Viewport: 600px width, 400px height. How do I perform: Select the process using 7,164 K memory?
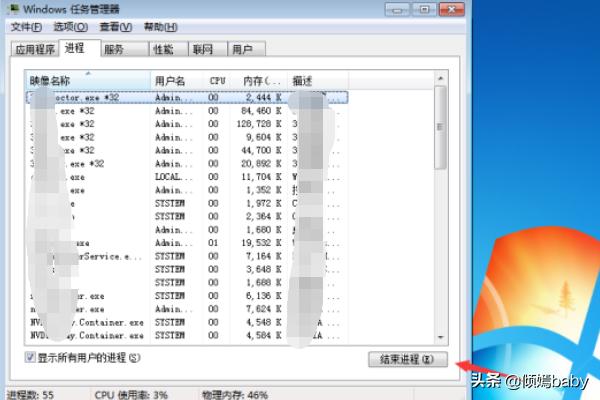[187, 256]
